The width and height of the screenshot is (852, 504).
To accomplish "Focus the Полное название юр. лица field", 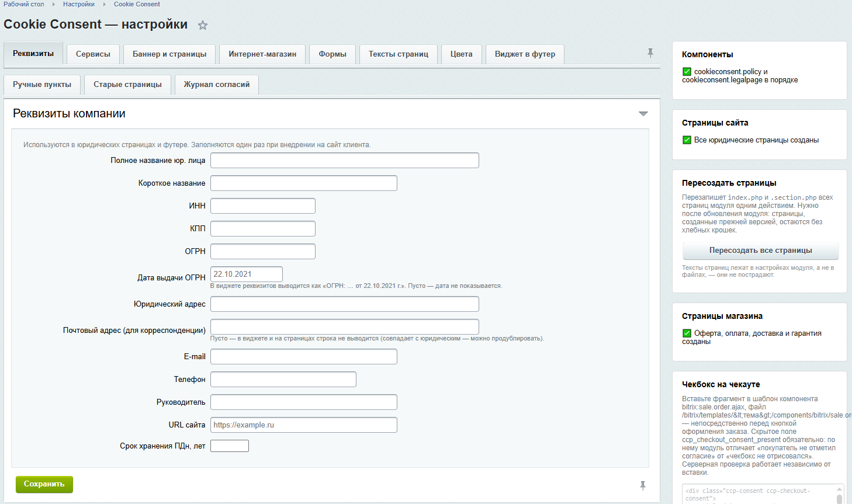I will point(345,161).
